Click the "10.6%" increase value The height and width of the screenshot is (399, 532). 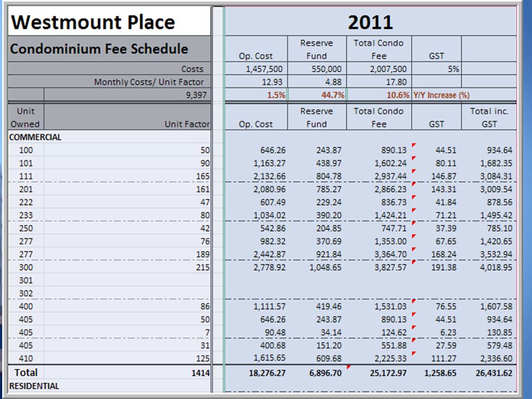[x=398, y=95]
